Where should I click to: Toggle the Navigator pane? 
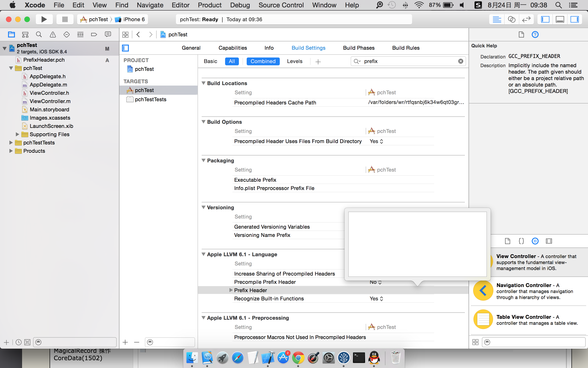pos(545,19)
